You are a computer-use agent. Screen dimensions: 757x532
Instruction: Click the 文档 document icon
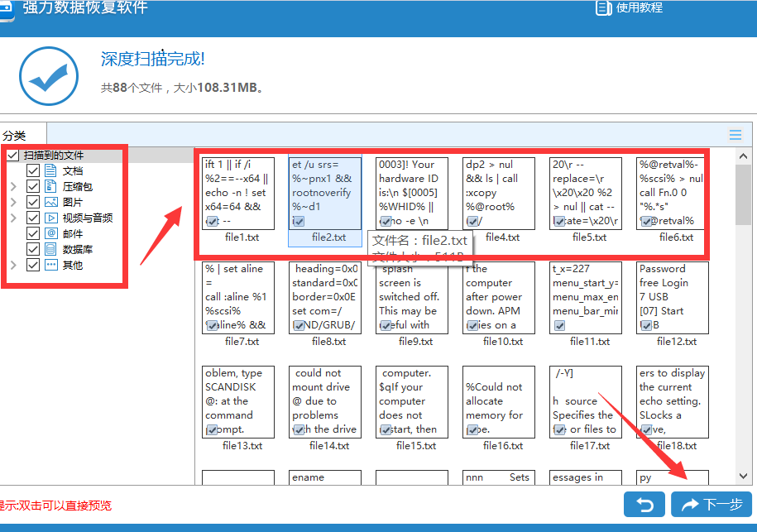[50, 170]
